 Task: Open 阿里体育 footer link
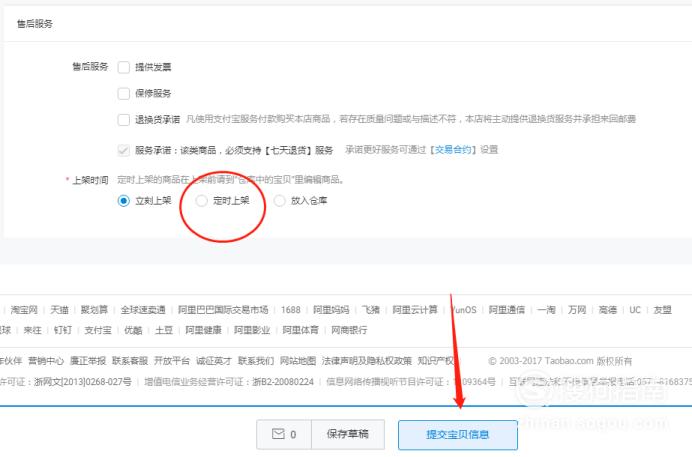pyautogui.click(x=301, y=330)
